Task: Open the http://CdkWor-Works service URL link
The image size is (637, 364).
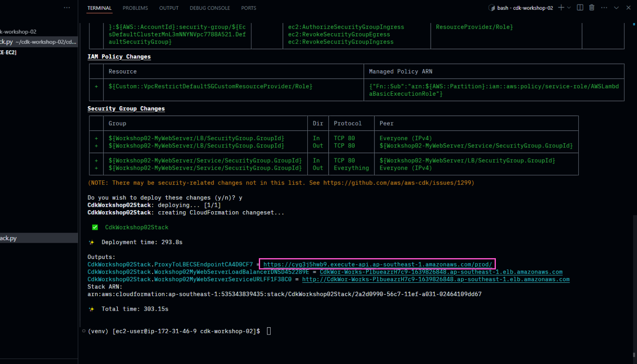Action: click(x=436, y=280)
